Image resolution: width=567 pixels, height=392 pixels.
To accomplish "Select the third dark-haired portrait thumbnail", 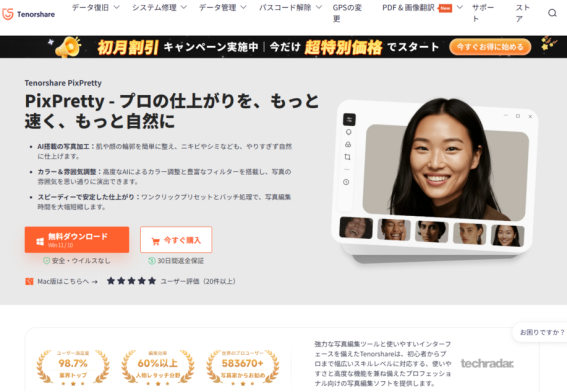I will tap(432, 231).
